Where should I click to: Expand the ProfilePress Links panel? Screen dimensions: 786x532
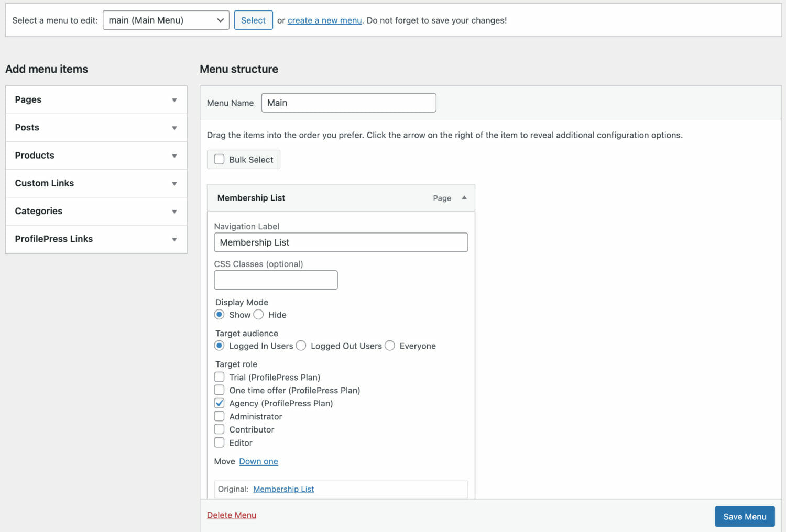click(96, 239)
